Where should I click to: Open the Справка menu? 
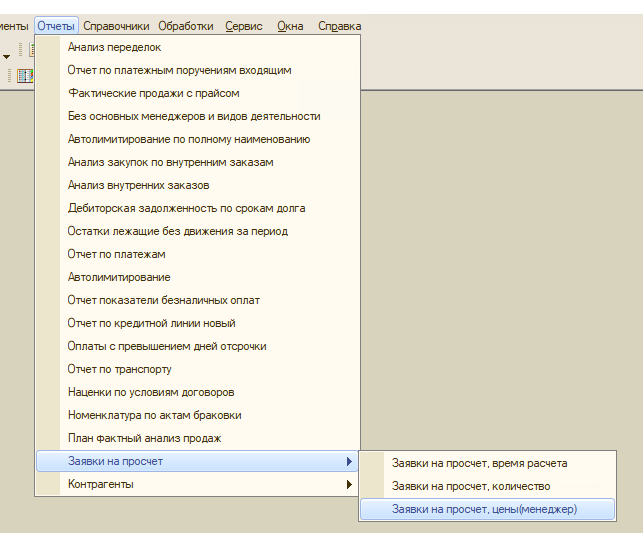click(340, 26)
